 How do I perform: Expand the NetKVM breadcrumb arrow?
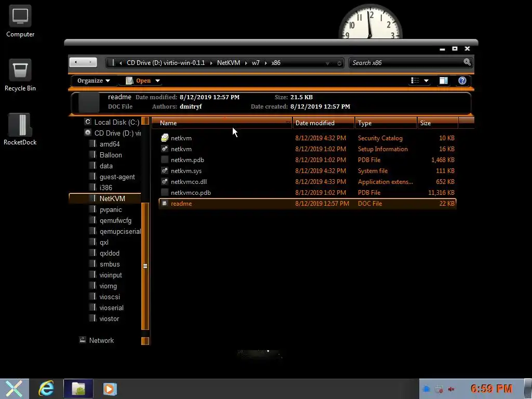pos(246,63)
